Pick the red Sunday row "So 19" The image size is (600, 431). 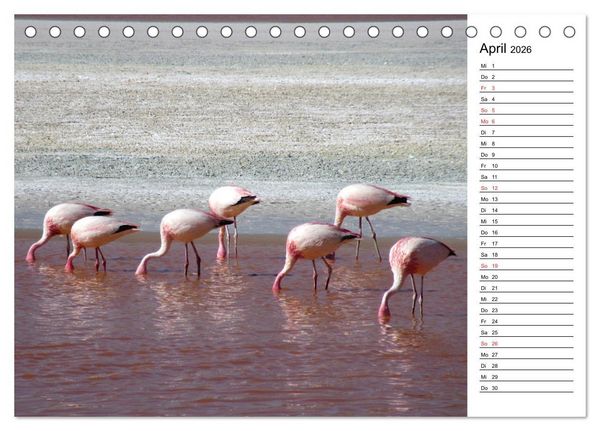(527, 266)
